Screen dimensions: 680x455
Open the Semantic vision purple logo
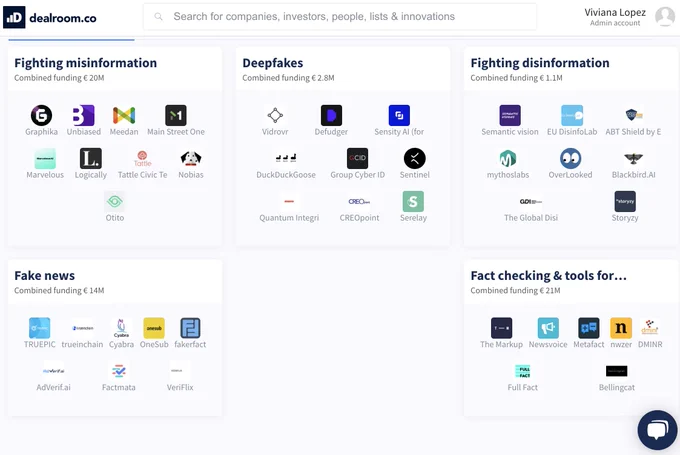(510, 115)
